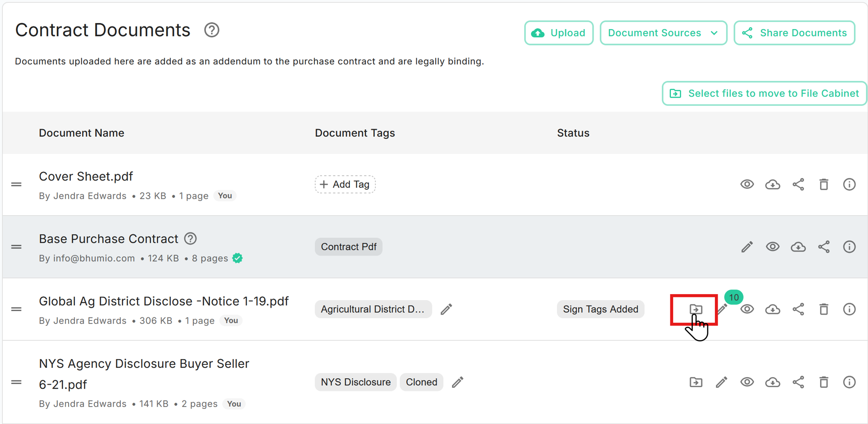This screenshot has height=424, width=868.
Task: Delete NYS Agency Disclosure file
Action: pos(824,382)
